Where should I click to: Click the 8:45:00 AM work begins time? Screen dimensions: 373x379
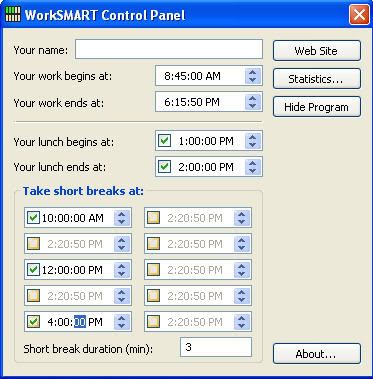click(x=192, y=76)
